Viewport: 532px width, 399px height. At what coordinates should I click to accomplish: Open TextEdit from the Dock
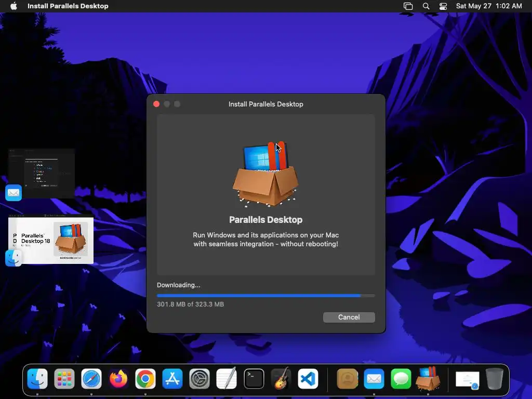(x=227, y=379)
